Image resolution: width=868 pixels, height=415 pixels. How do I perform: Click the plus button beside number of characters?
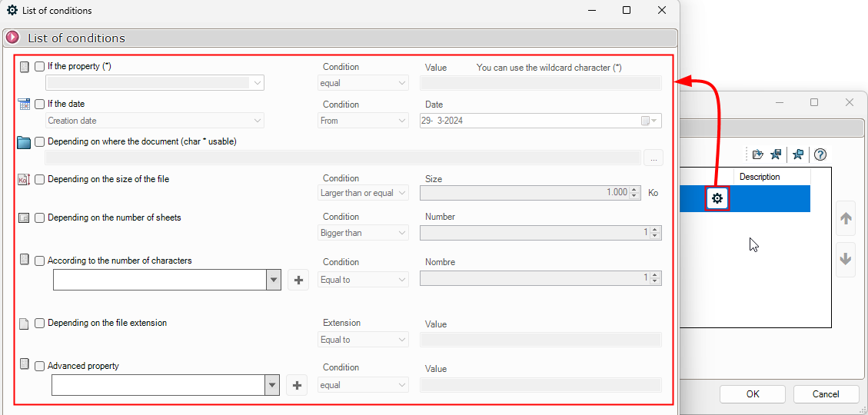point(298,280)
